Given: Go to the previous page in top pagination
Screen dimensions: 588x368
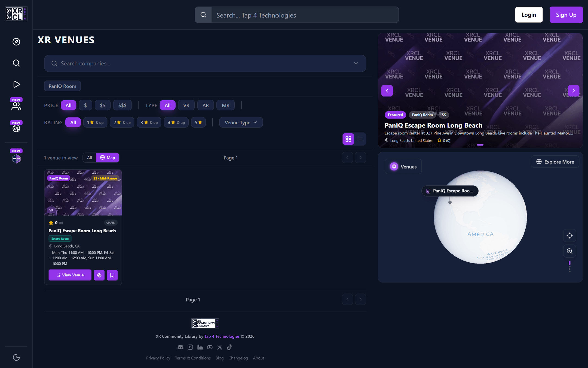Looking at the screenshot, I should pyautogui.click(x=347, y=158).
